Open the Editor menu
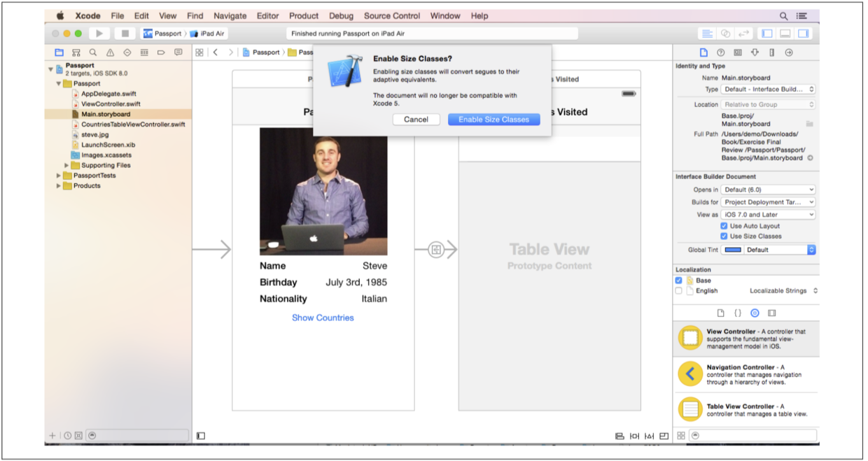The height and width of the screenshot is (461, 868). [x=267, y=15]
